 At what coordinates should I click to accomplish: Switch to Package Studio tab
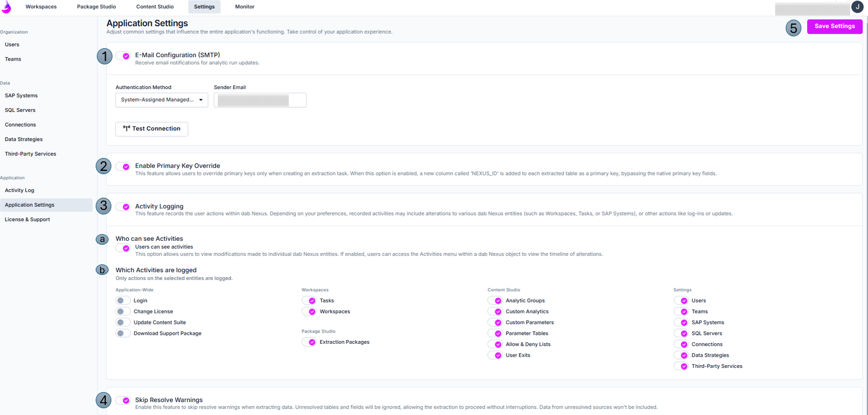(96, 7)
